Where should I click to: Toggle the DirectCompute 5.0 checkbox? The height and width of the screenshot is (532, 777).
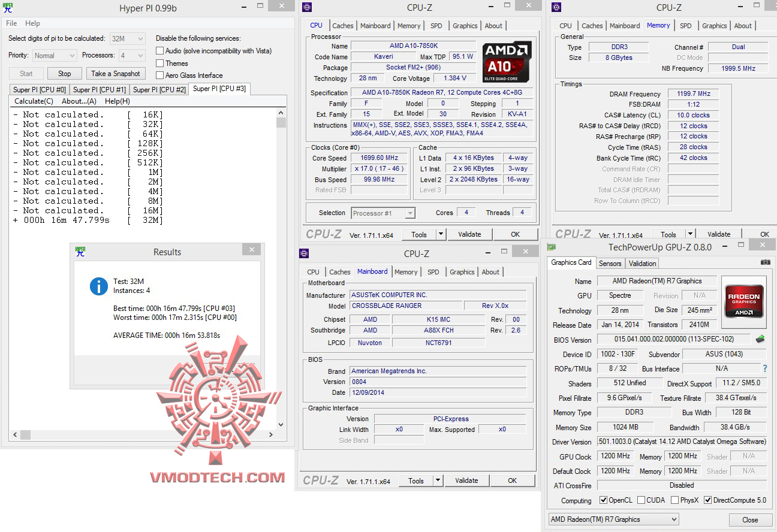(708, 500)
